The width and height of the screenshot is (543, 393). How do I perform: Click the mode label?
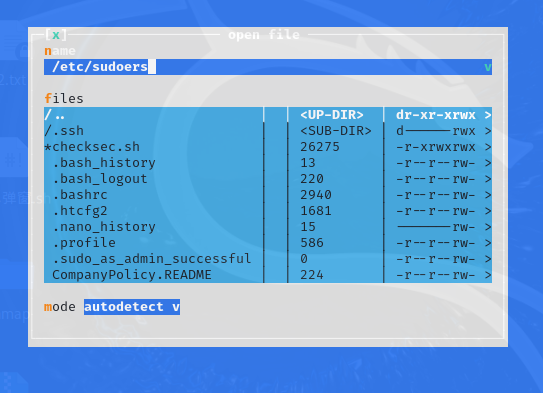60,307
